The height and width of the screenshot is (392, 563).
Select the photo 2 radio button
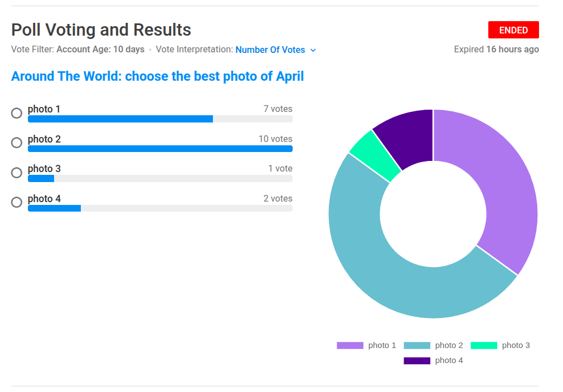[17, 143]
